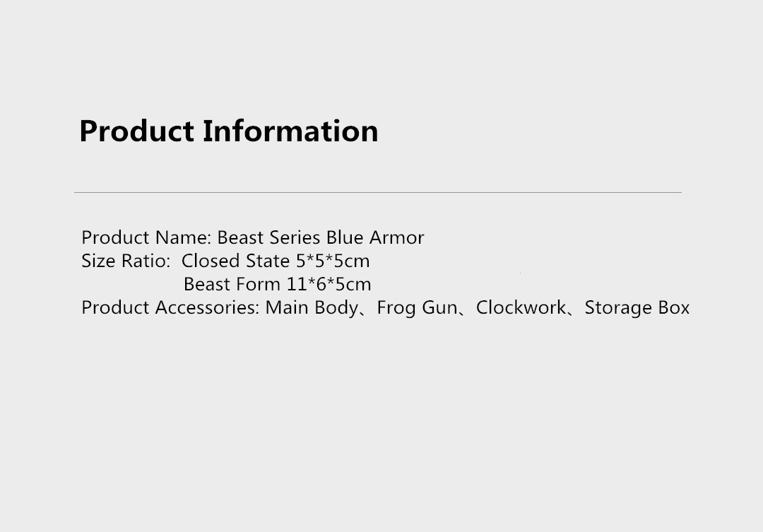Image resolution: width=763 pixels, height=532 pixels.
Task: Click the 5*5*5cm dimension value
Action: [x=333, y=261]
